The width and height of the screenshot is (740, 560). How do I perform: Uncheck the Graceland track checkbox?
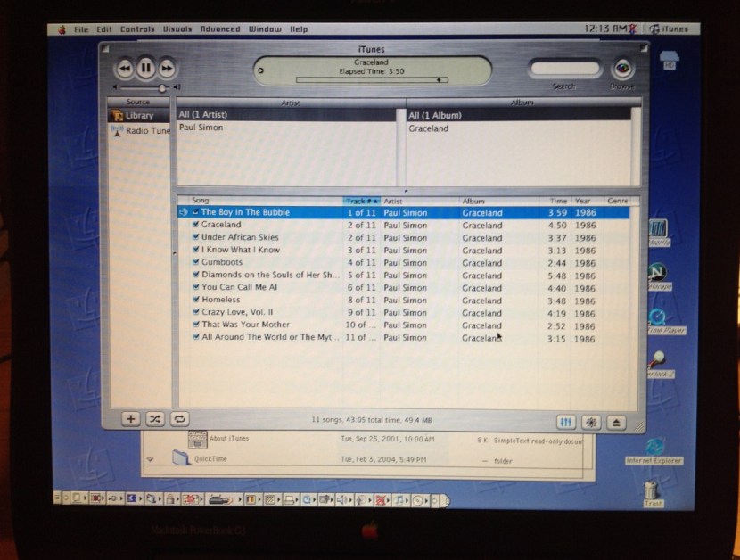(x=196, y=225)
